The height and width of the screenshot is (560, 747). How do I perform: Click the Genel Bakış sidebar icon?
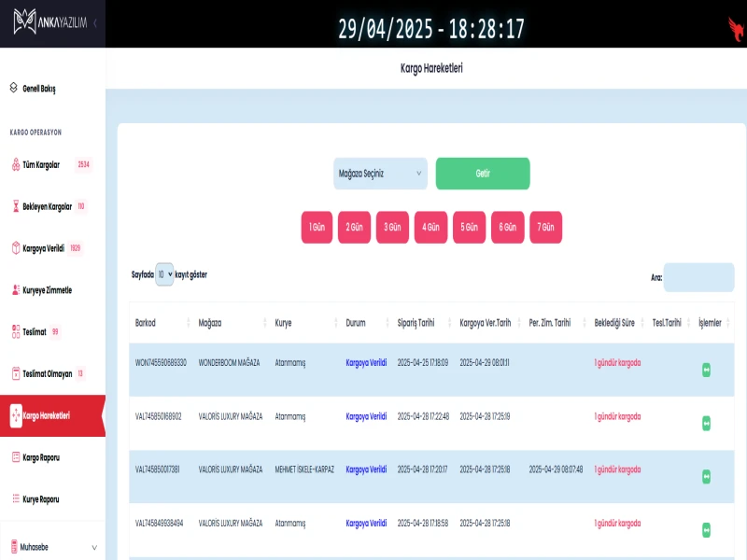point(14,88)
